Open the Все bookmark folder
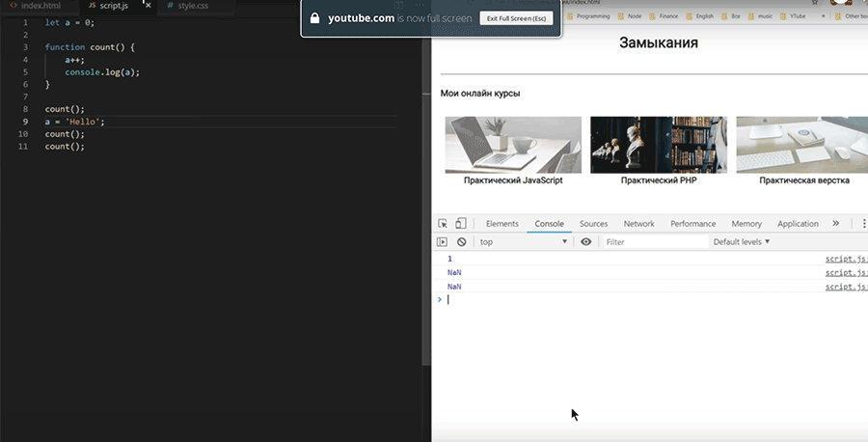Image resolution: width=868 pixels, height=442 pixels. click(731, 16)
